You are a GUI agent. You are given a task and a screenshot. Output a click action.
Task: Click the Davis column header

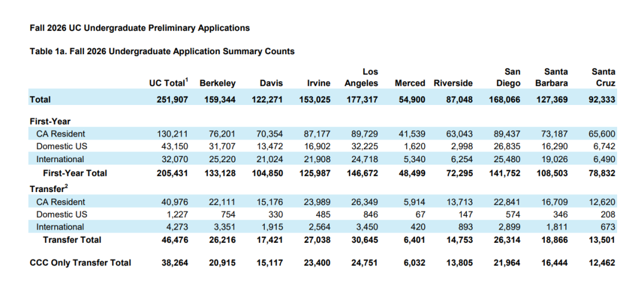point(271,83)
